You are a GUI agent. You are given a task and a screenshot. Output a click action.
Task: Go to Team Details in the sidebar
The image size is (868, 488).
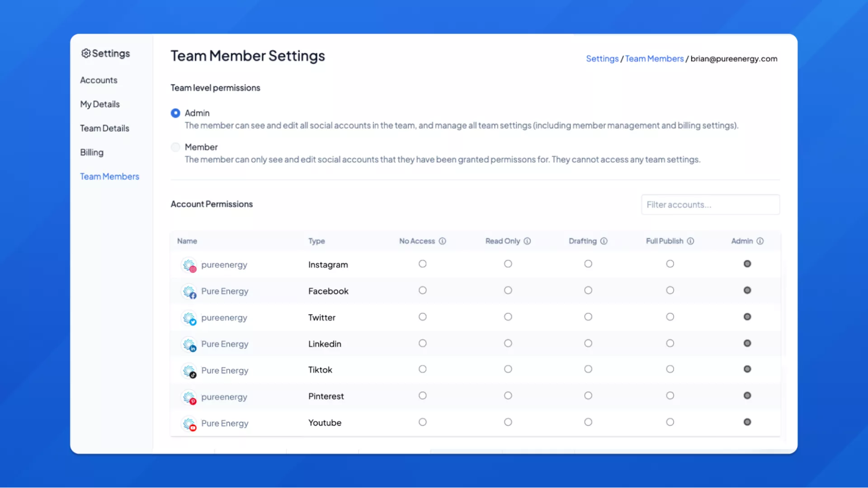[x=104, y=128]
